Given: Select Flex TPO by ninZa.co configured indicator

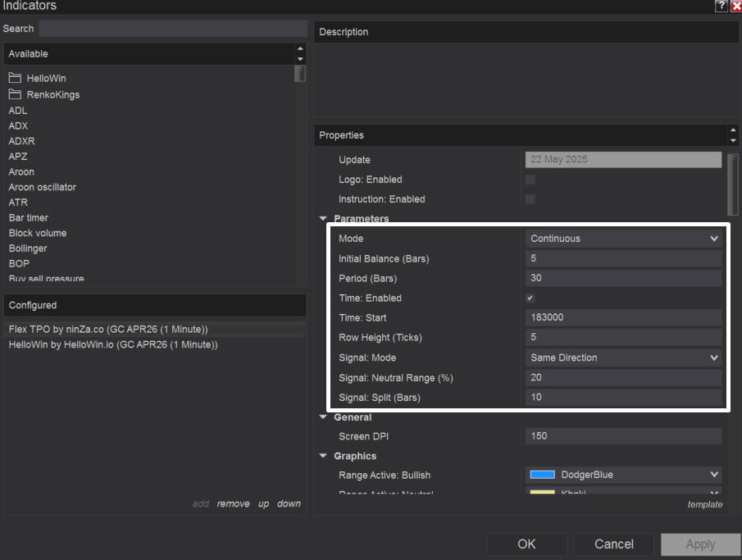Looking at the screenshot, I should (x=109, y=329).
